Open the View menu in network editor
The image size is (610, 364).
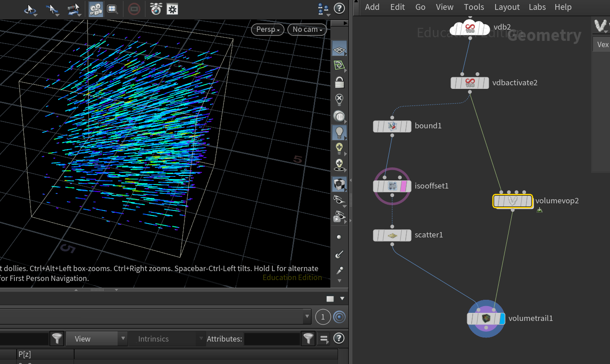pos(444,7)
